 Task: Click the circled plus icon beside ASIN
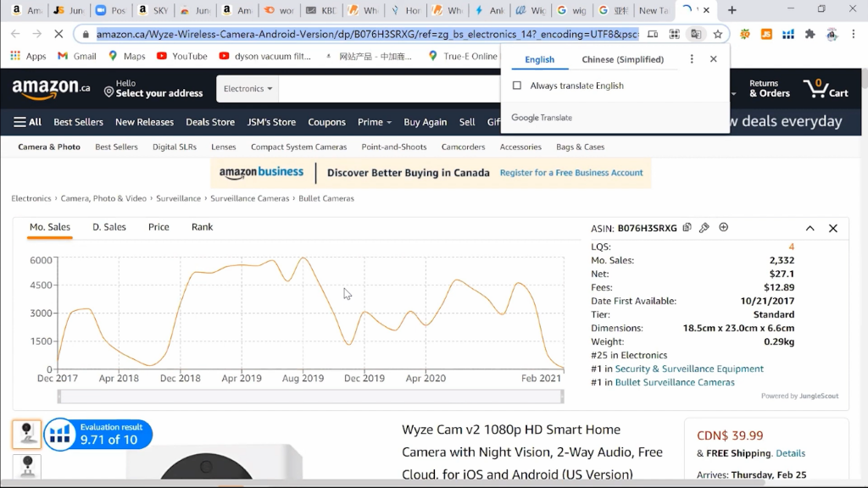724,227
